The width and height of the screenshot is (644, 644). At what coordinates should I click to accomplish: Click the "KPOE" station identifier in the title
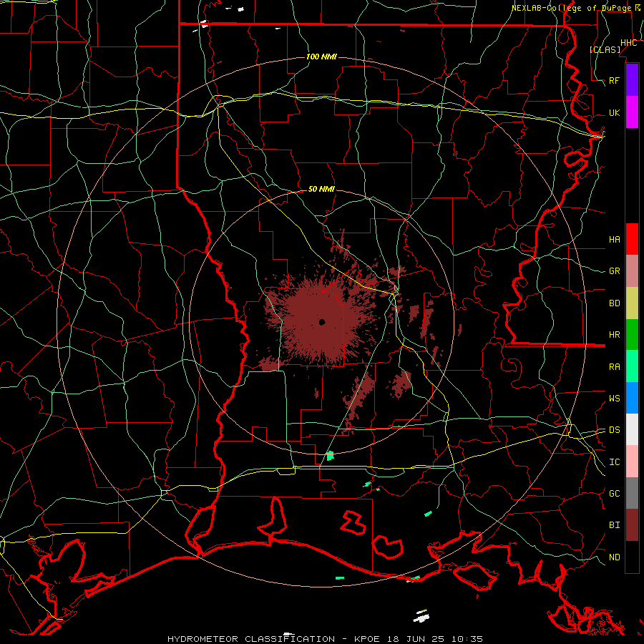[369, 639]
